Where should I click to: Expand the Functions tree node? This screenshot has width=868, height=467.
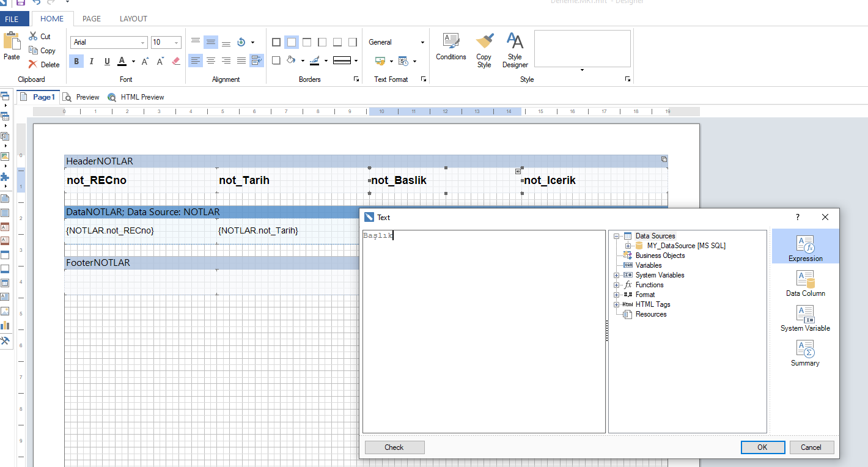[x=617, y=285]
